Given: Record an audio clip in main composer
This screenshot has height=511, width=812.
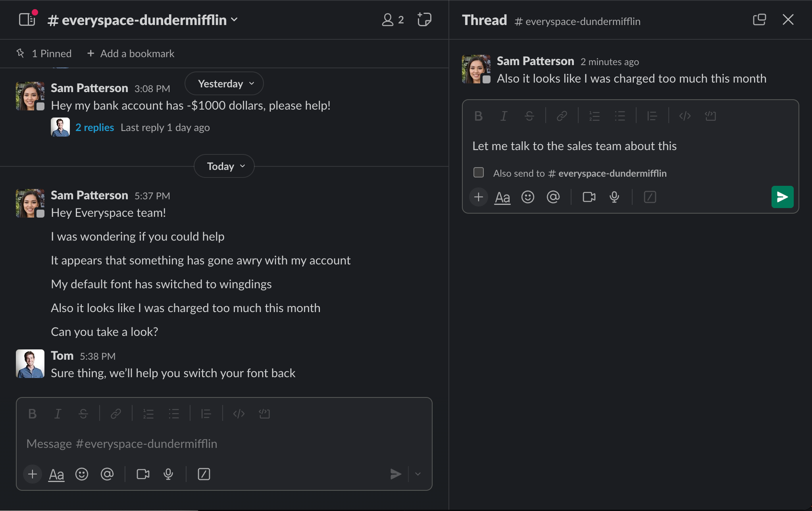Looking at the screenshot, I should [169, 474].
